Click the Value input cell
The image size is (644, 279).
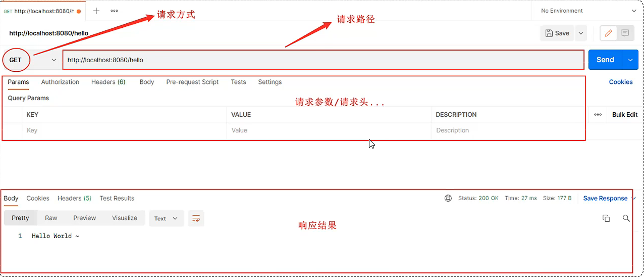coord(329,130)
